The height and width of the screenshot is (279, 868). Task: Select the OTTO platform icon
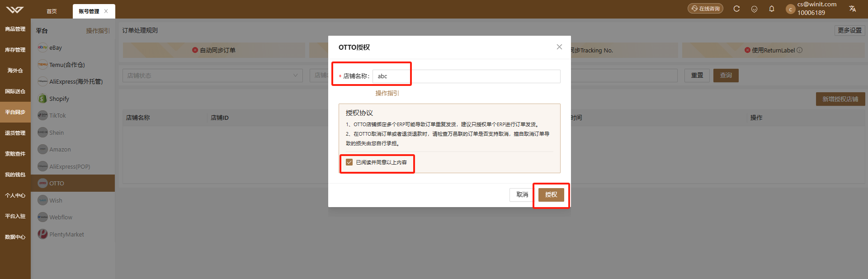click(42, 183)
